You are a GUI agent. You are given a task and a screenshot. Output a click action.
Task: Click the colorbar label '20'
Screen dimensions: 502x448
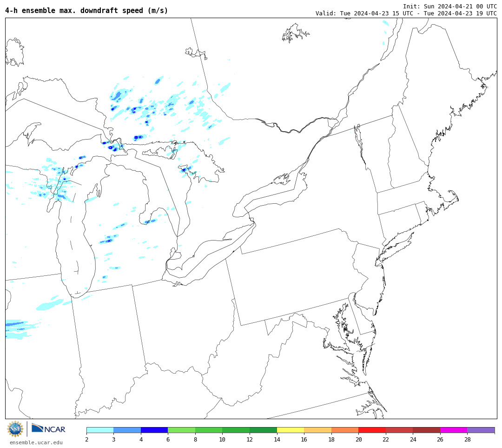358,439
